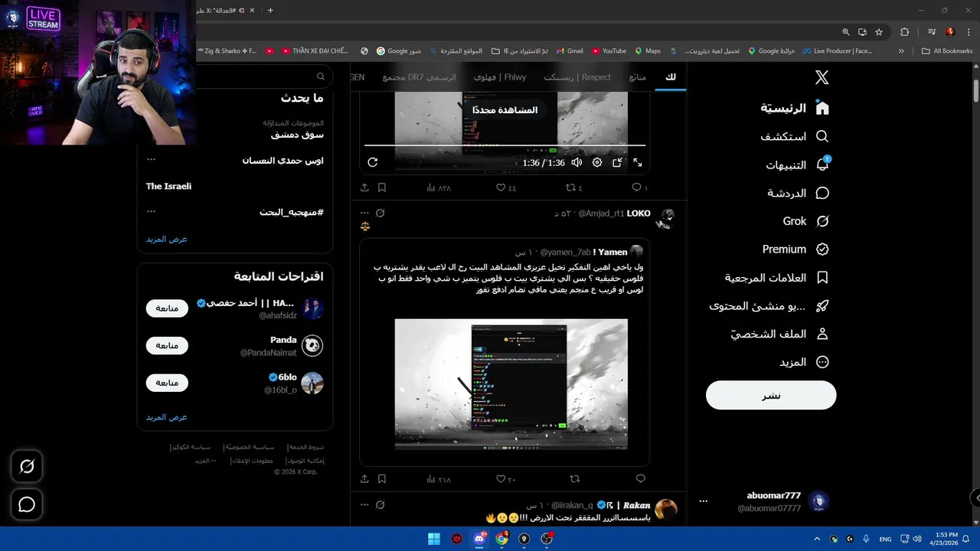Viewport: 980px width, 551px height.
Task: Open Chat (الدردشة) in the sidebar
Action: [799, 193]
